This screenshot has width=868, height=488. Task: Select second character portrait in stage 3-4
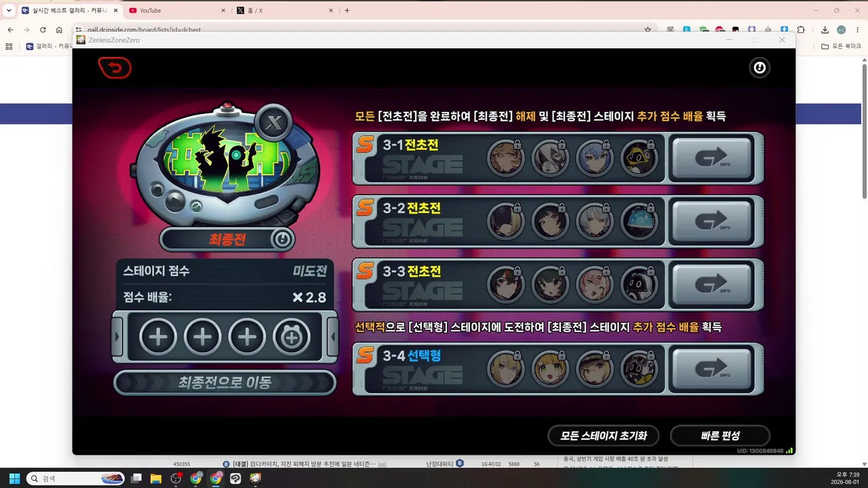coord(550,369)
